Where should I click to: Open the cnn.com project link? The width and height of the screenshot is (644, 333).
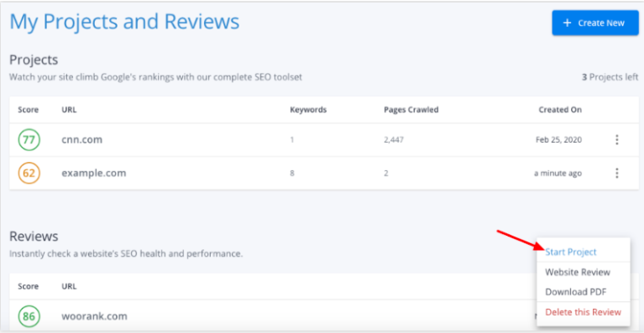81,140
